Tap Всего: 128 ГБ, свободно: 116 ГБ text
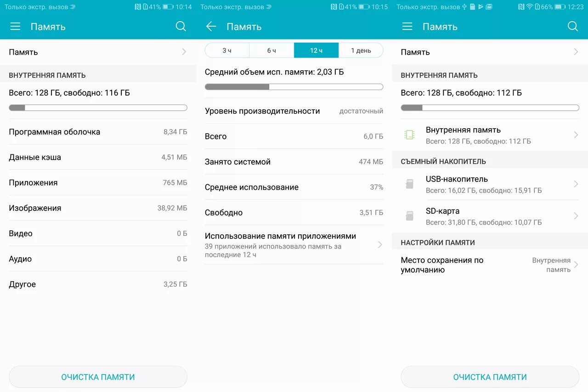Viewport: 588px width, 392px height. click(69, 93)
